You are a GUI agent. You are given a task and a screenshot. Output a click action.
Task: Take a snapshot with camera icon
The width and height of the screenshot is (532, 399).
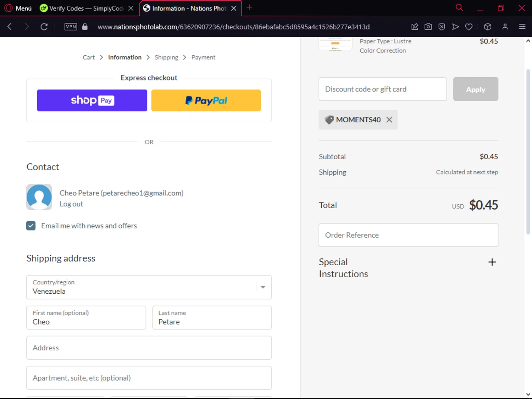tap(428, 27)
